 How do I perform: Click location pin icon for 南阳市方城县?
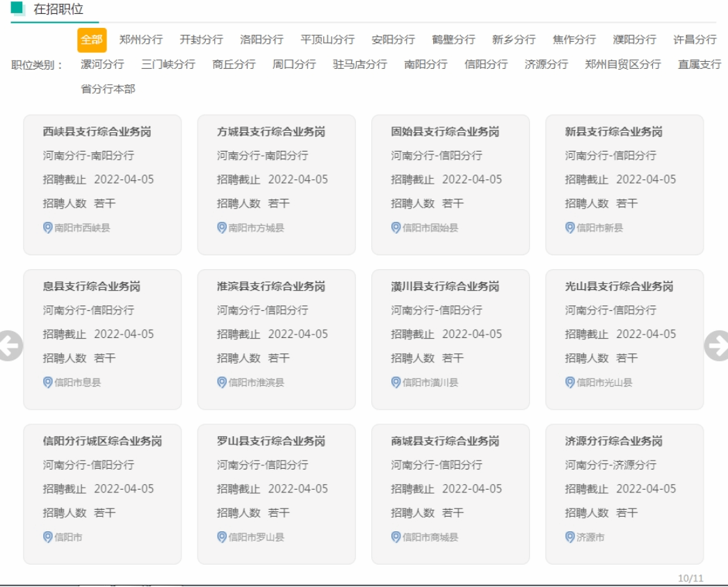[x=222, y=227]
